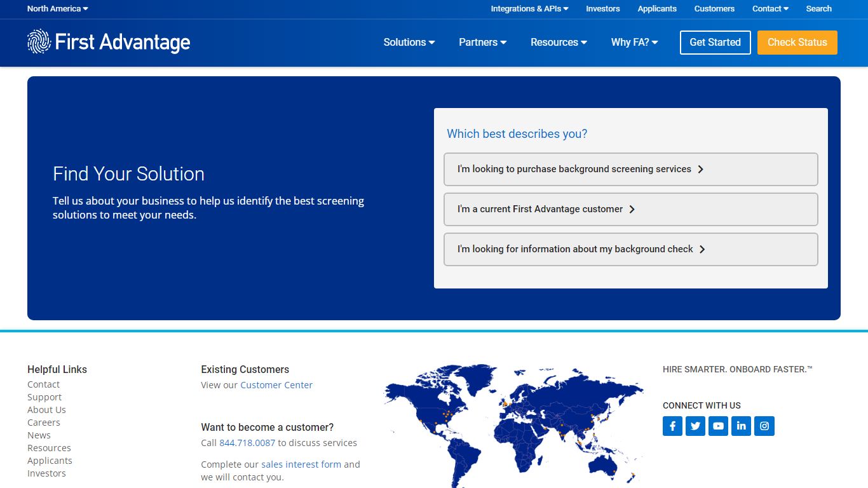Open Search in the top bar

[x=818, y=9]
